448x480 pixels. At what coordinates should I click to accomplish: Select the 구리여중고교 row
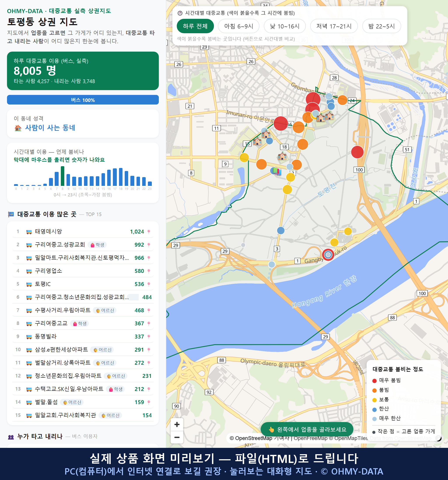pos(83,324)
